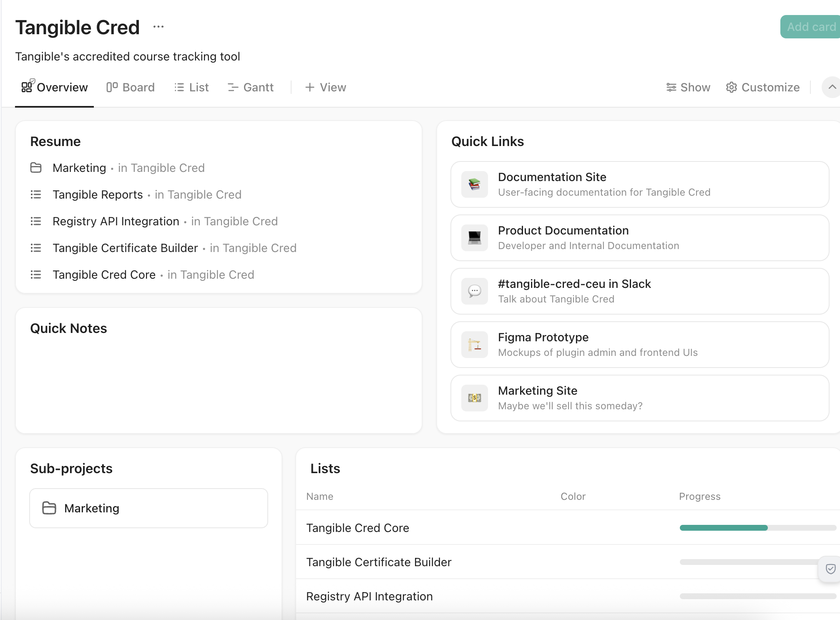
Task: Open the List view tab
Action: pos(191,87)
